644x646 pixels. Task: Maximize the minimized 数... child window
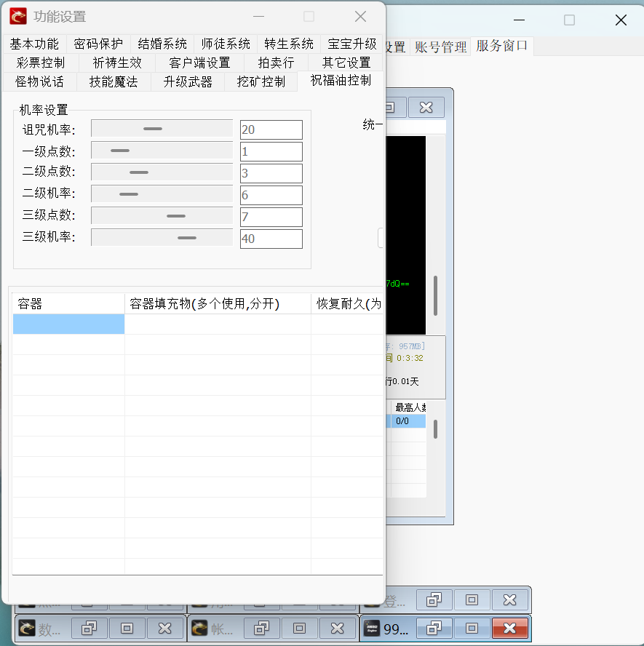pos(127,629)
